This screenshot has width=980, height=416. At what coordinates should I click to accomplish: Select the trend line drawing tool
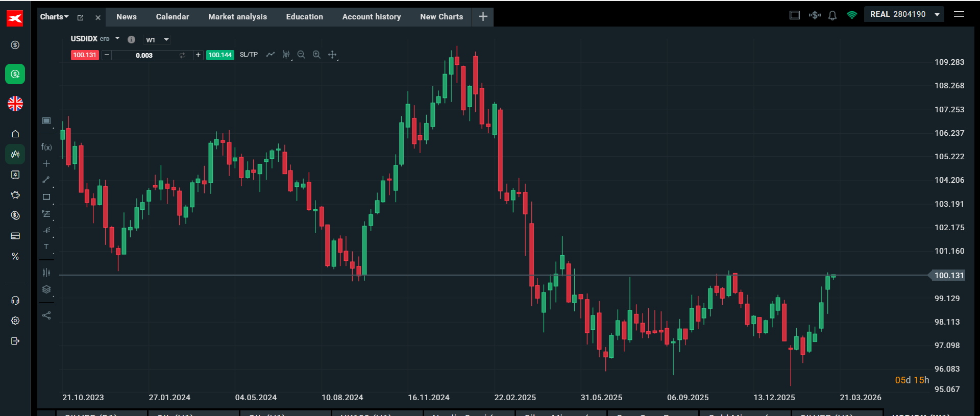click(x=46, y=180)
